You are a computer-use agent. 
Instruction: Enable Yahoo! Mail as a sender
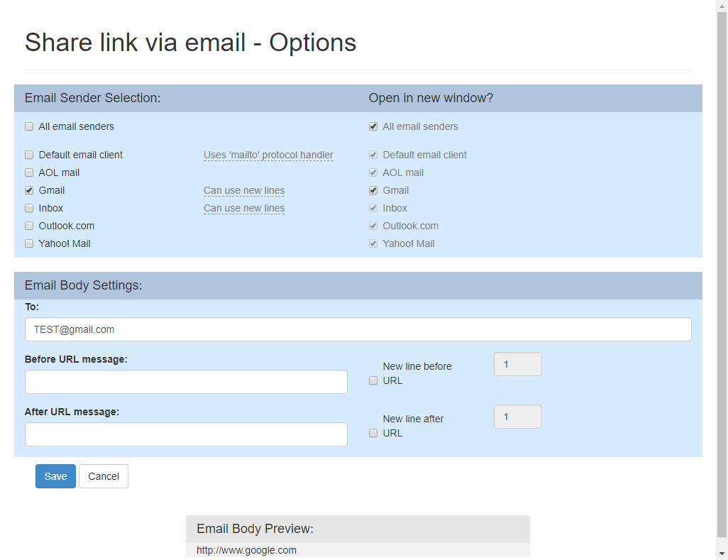pos(29,243)
